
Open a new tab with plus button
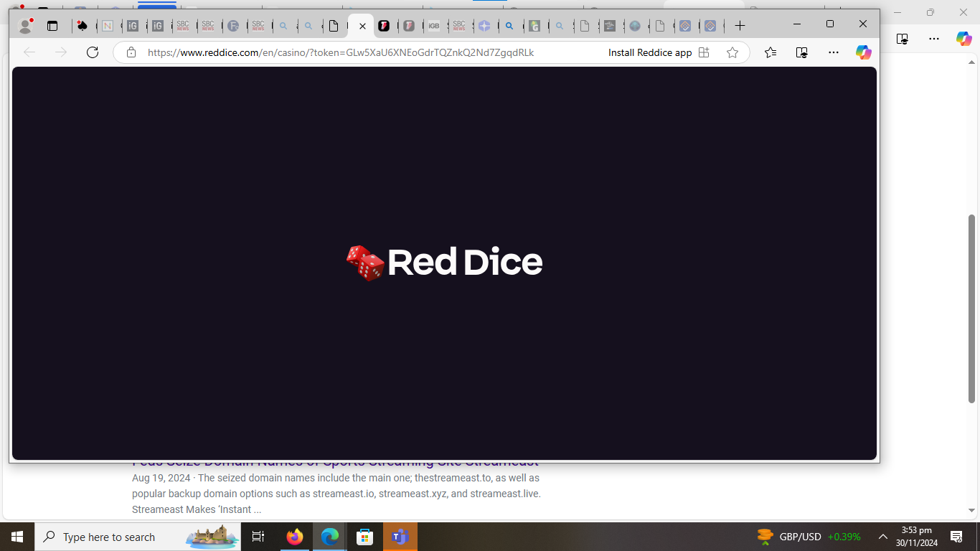740,26
